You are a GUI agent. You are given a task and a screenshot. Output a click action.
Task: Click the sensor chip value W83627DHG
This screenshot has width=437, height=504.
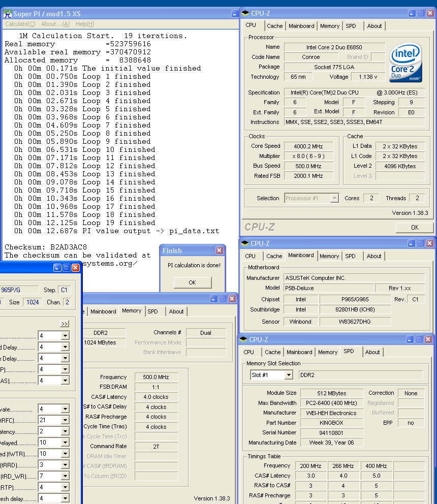[x=355, y=322]
